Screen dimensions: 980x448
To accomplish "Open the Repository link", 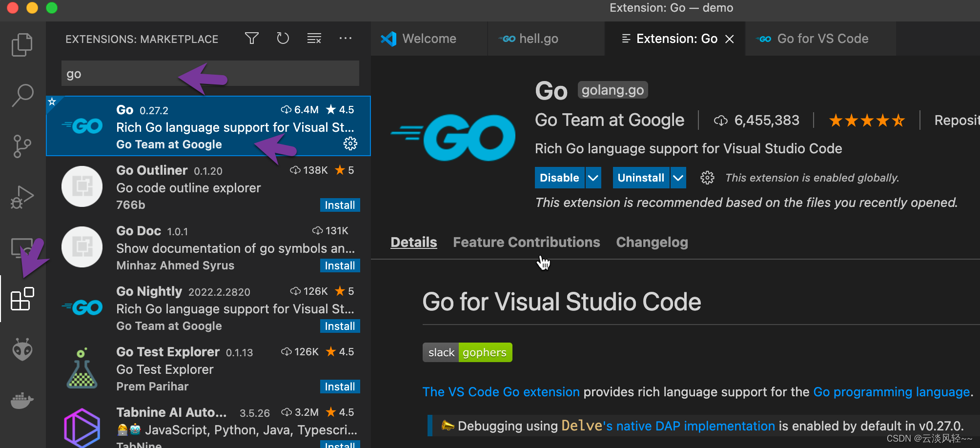I will point(957,120).
